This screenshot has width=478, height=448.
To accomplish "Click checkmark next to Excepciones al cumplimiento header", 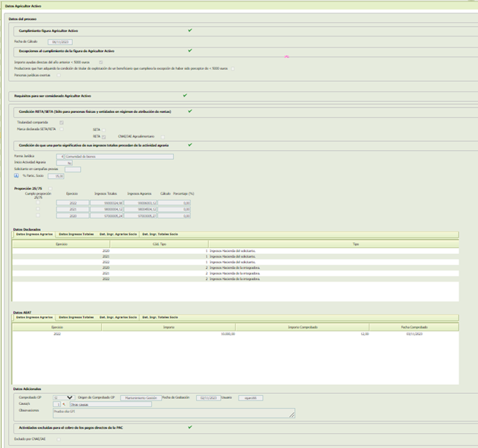I will point(190,51).
